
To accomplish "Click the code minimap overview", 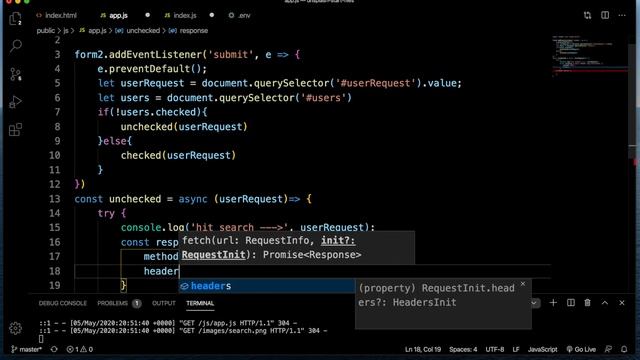I will pos(589,56).
